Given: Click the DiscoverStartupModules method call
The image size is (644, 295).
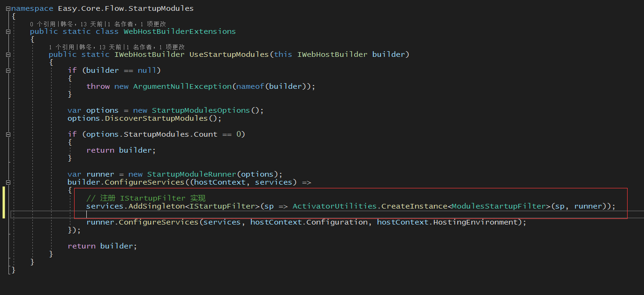Looking at the screenshot, I should (156, 118).
